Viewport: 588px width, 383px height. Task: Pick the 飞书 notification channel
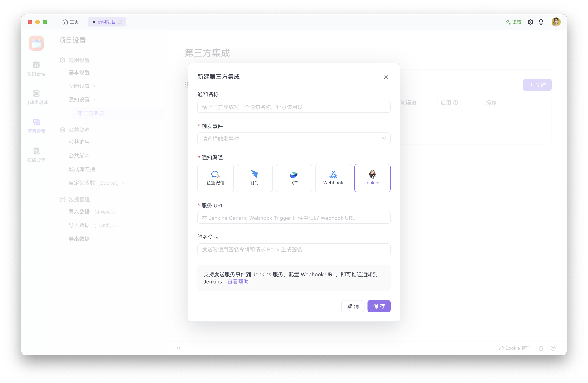[x=294, y=178]
